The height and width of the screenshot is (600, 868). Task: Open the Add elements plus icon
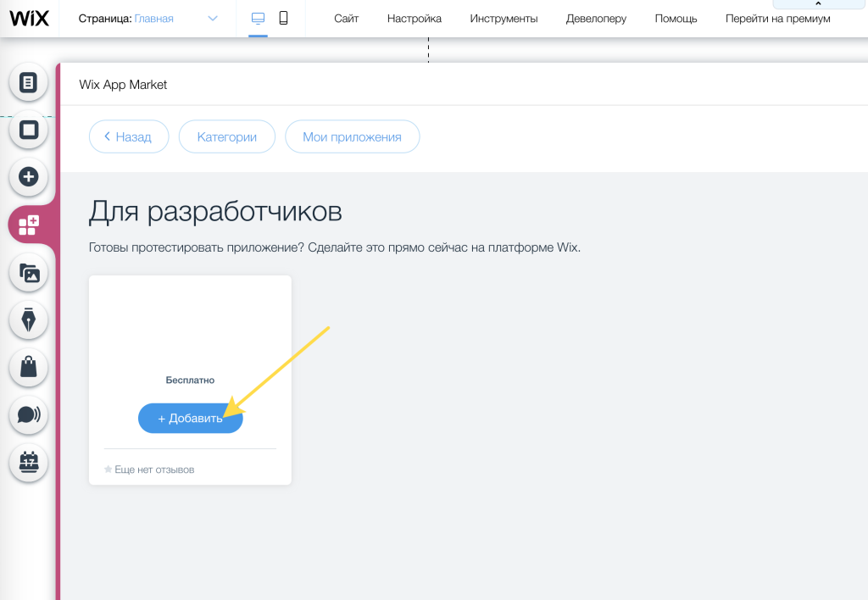click(x=28, y=177)
